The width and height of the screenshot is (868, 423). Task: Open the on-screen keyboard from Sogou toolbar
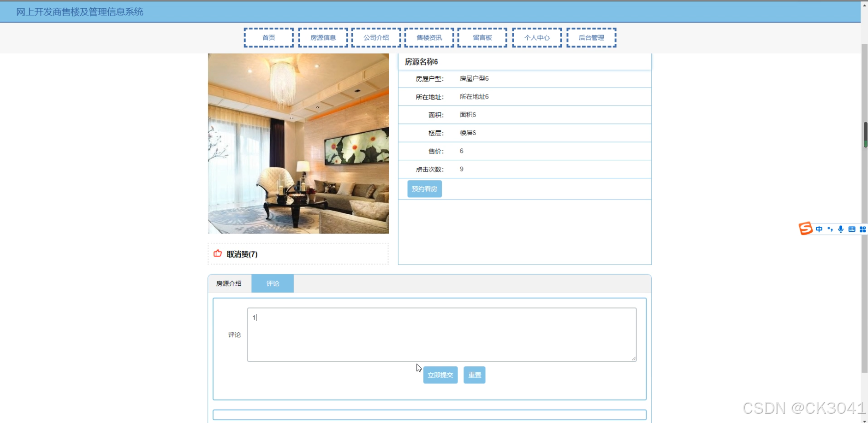852,229
